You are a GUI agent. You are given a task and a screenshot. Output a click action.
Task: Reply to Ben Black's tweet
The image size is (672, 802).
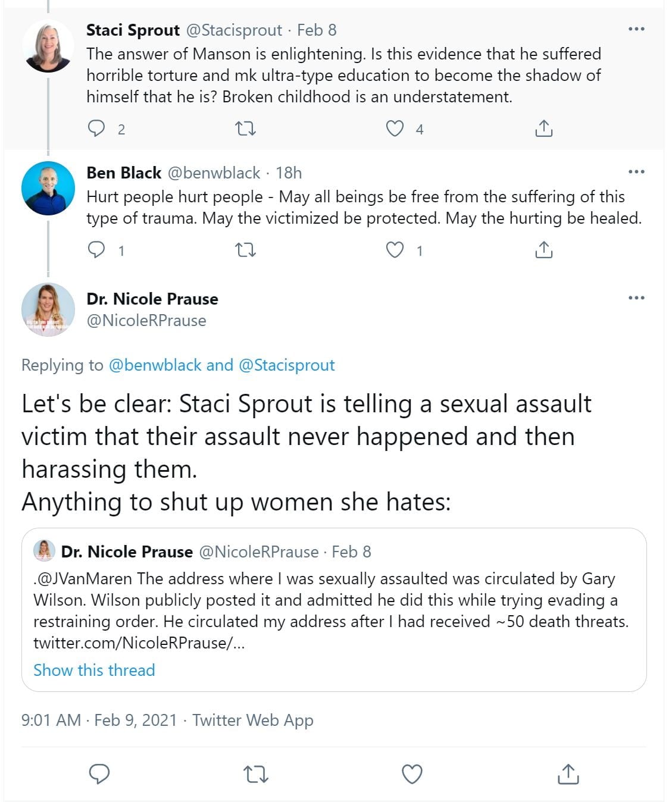pos(96,250)
